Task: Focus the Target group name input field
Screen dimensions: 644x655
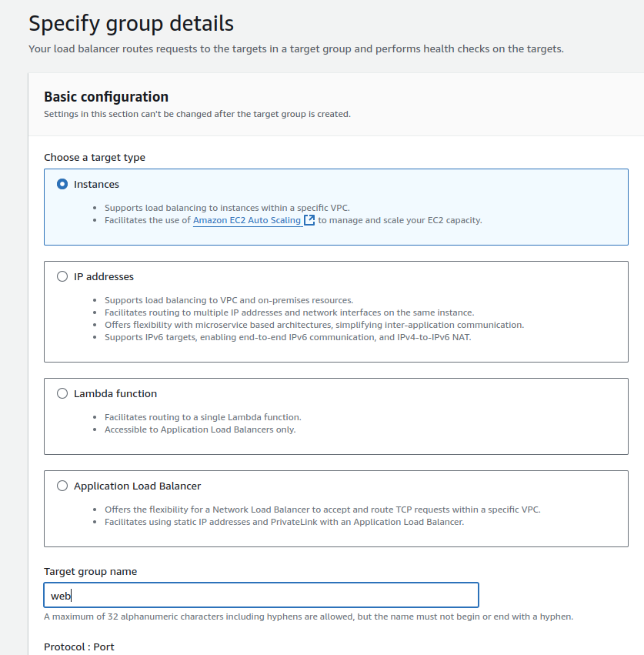Action: tap(261, 596)
